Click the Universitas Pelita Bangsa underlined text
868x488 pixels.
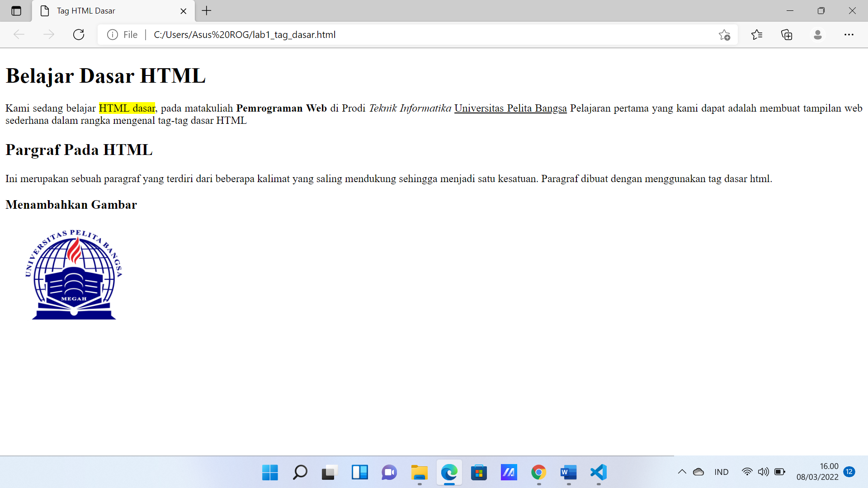click(x=510, y=108)
